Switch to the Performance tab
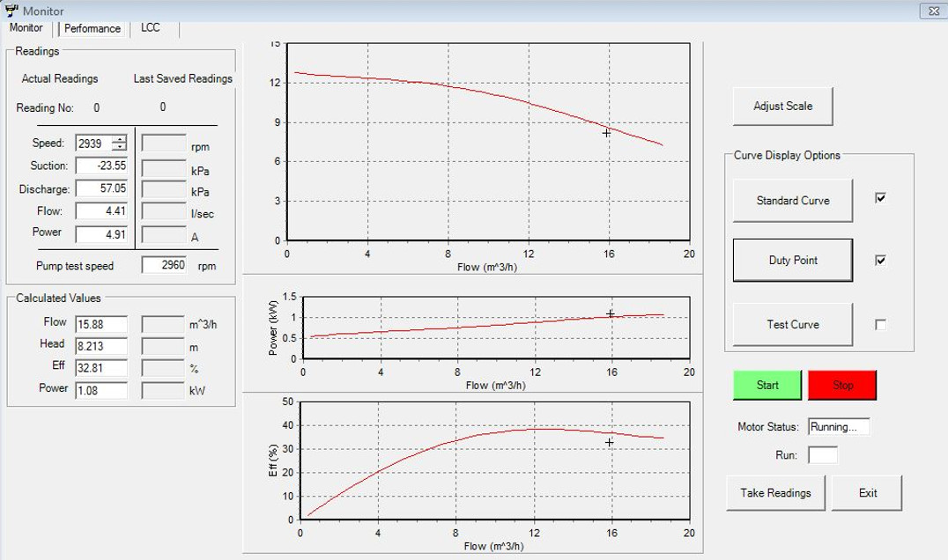This screenshot has height=560, width=948. [93, 28]
